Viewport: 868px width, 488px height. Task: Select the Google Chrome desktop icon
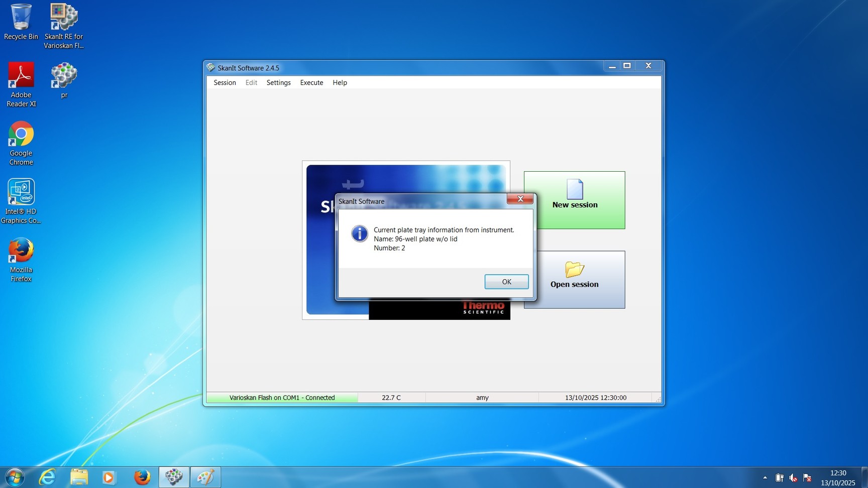coord(21,143)
